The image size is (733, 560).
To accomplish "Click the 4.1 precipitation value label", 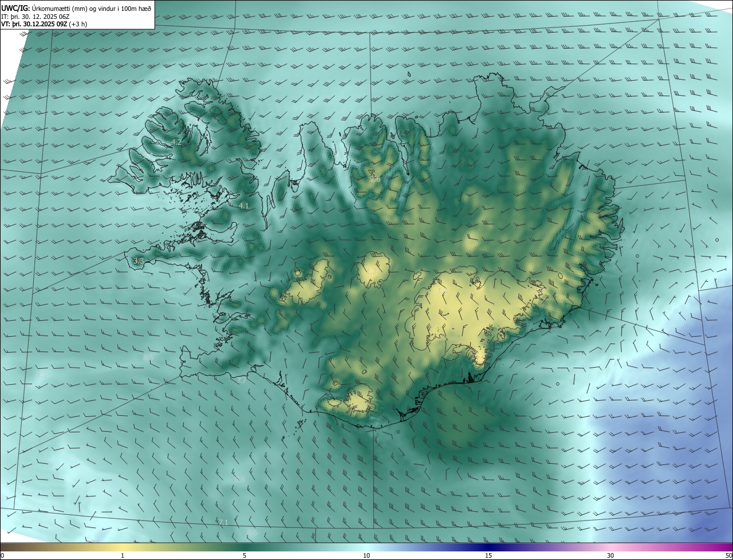I will [x=244, y=205].
